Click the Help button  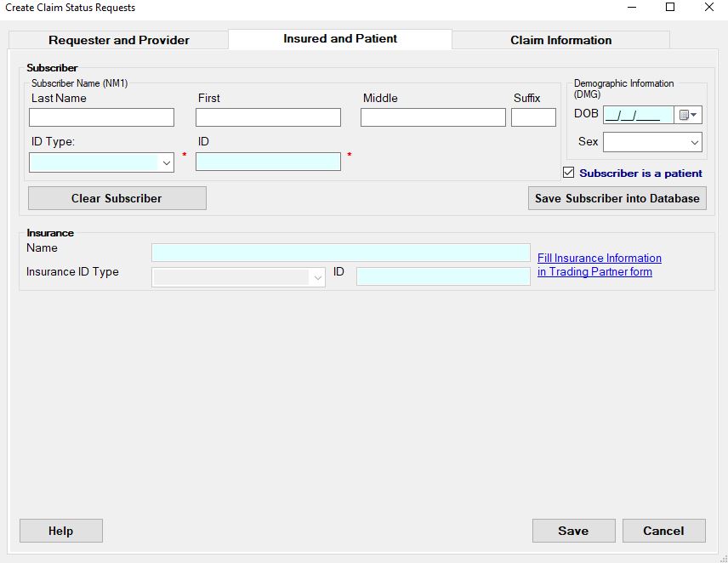61,531
